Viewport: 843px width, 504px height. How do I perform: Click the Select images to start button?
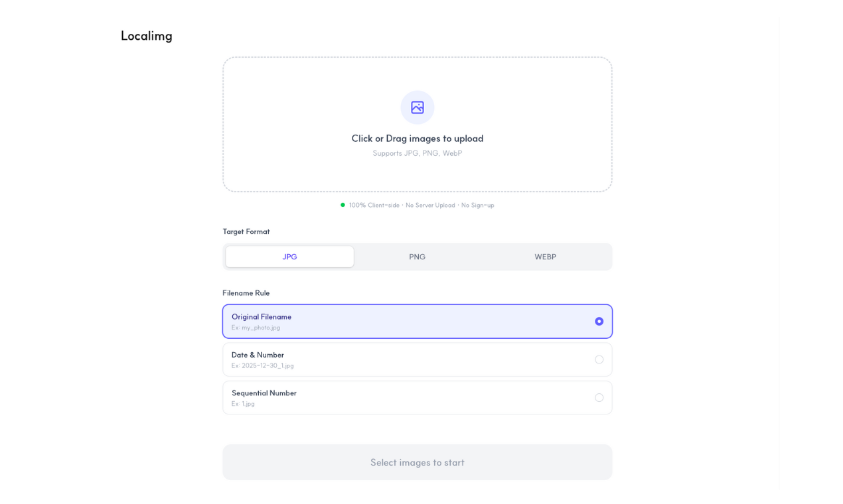pos(417,462)
